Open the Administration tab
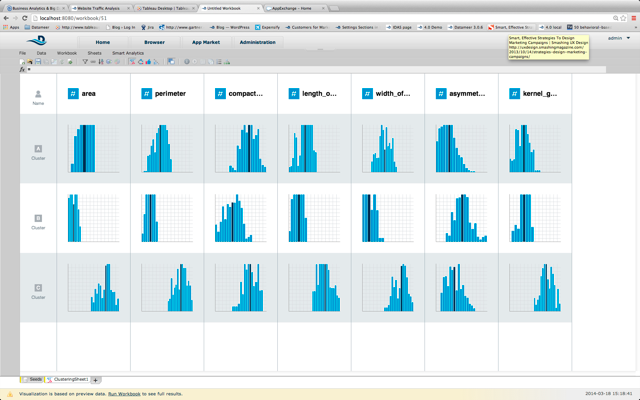Screen dimensions: 640x400 [x=257, y=42]
